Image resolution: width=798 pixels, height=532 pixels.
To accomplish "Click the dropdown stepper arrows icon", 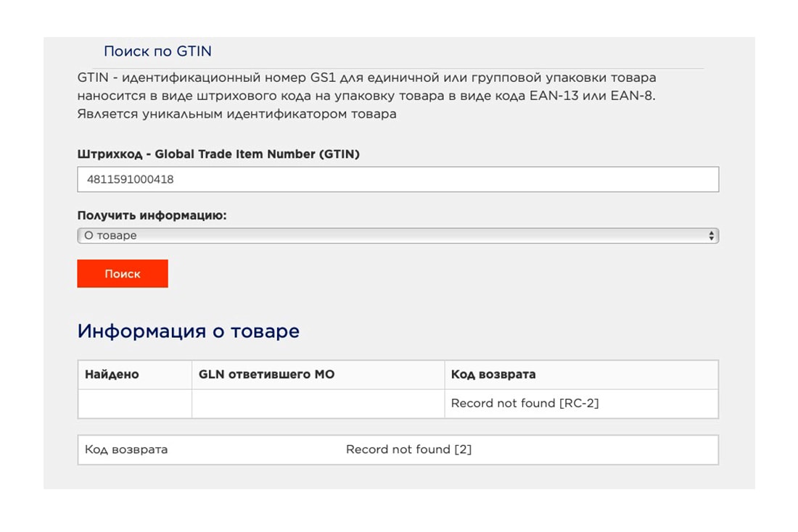I will [711, 236].
